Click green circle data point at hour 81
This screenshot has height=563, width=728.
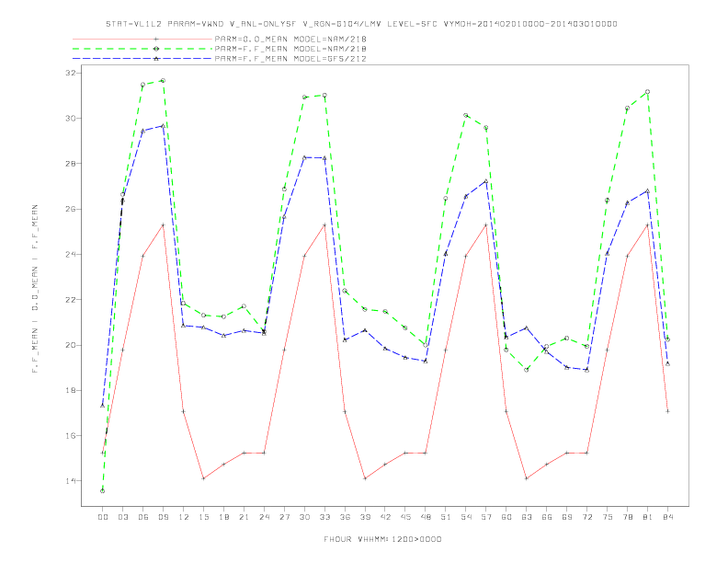(648, 92)
